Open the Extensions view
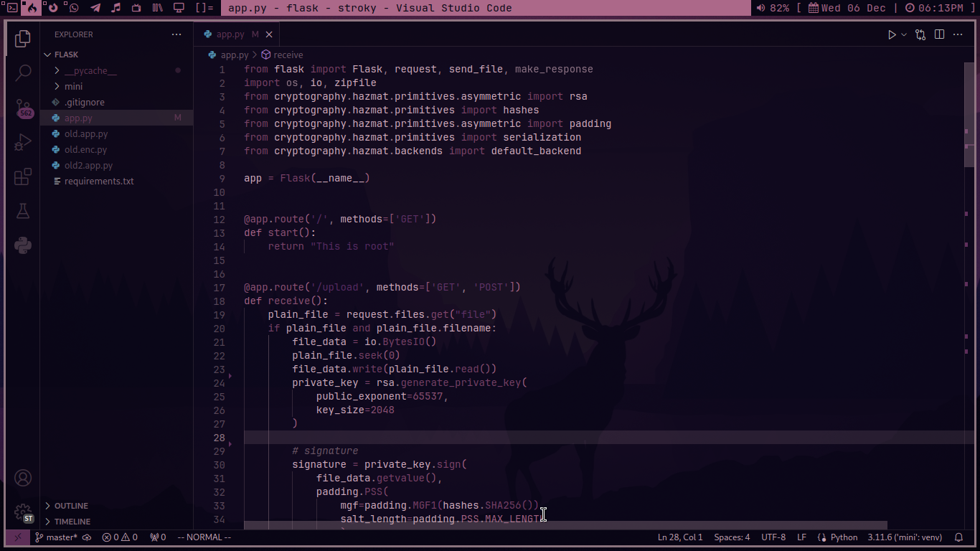The image size is (980, 551). [23, 176]
